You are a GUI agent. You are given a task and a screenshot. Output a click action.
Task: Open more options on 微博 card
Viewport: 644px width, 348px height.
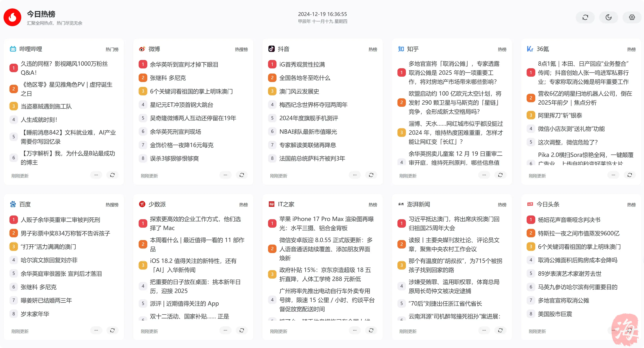pyautogui.click(x=225, y=175)
